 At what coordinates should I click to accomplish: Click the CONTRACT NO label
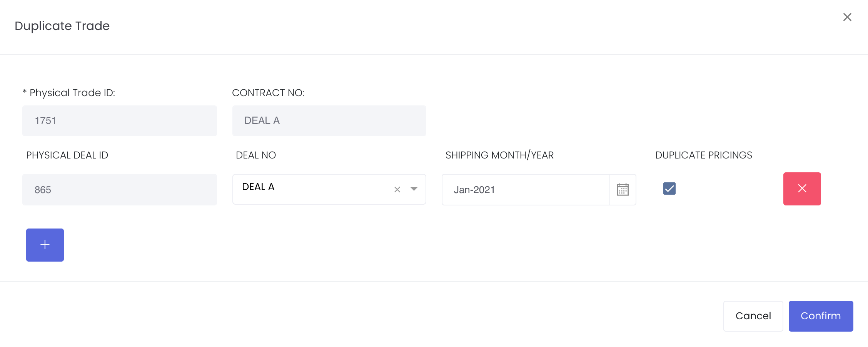(268, 93)
